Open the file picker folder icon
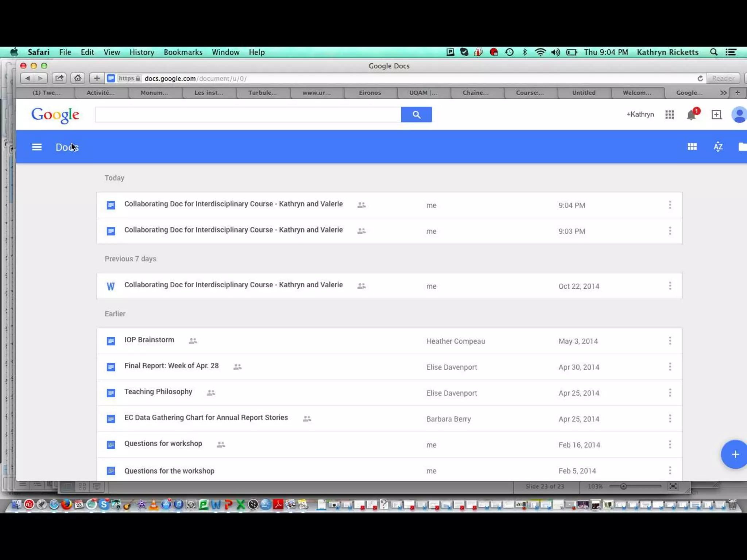747x560 pixels. pos(742,147)
